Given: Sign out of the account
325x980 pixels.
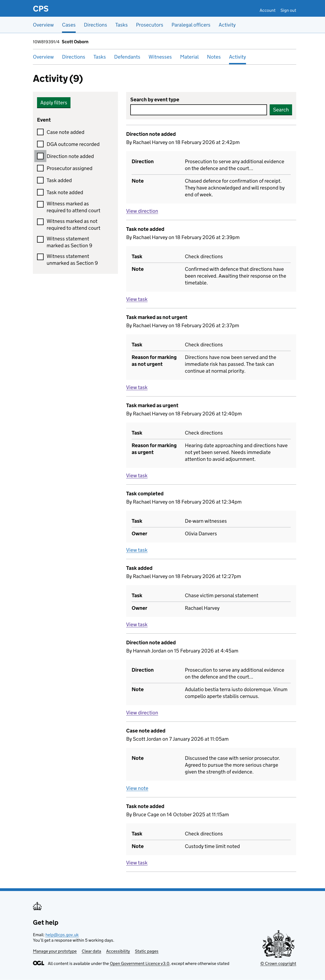Looking at the screenshot, I should 288,10.
